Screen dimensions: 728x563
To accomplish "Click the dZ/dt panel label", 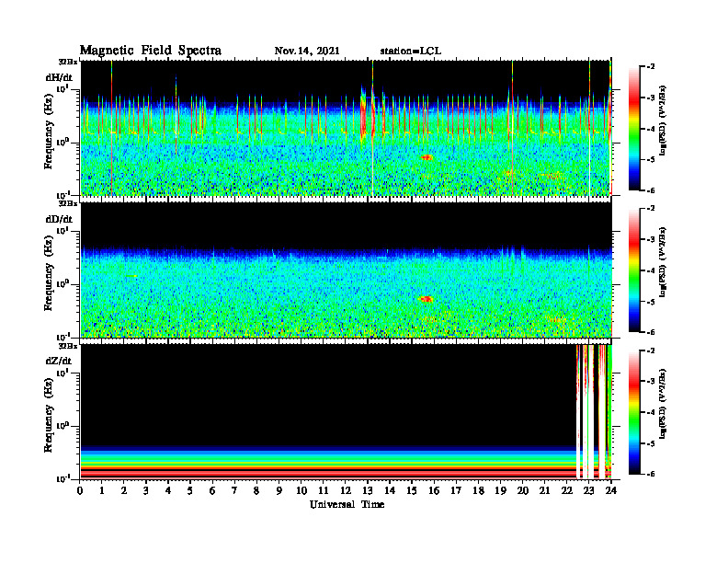I will tap(59, 361).
